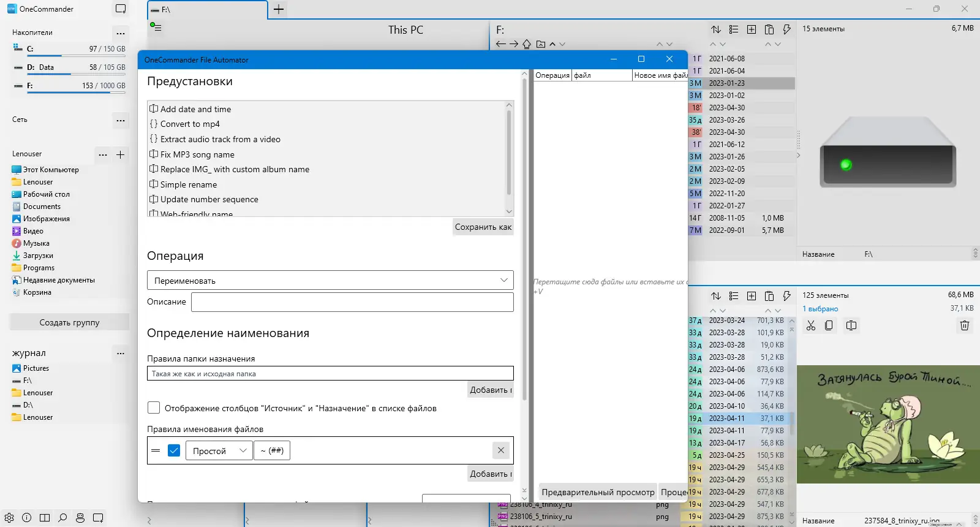This screenshot has width=980, height=527.
Task: Open the search magnifier in bottom toolbar
Action: pyautogui.click(x=62, y=518)
